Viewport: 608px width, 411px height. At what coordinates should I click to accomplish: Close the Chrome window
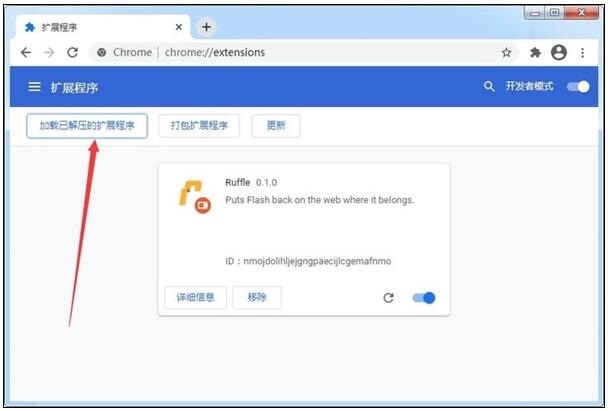coord(581,13)
